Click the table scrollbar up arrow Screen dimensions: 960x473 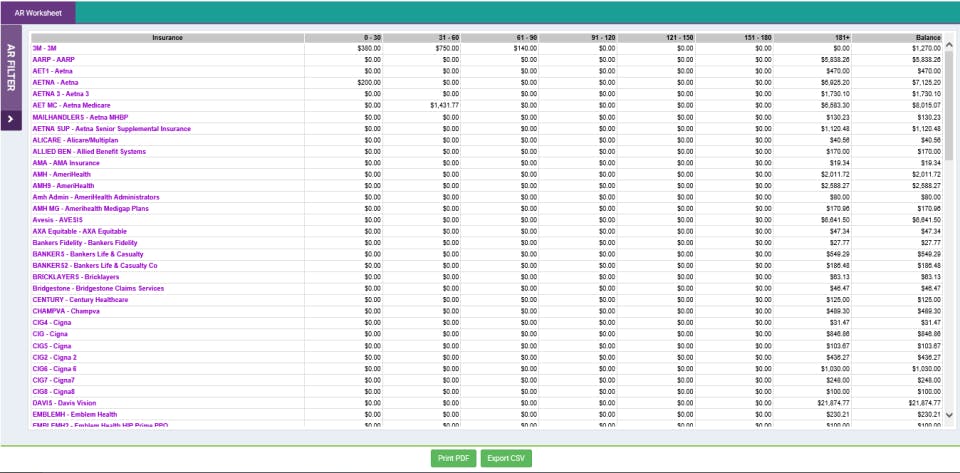pos(949,45)
